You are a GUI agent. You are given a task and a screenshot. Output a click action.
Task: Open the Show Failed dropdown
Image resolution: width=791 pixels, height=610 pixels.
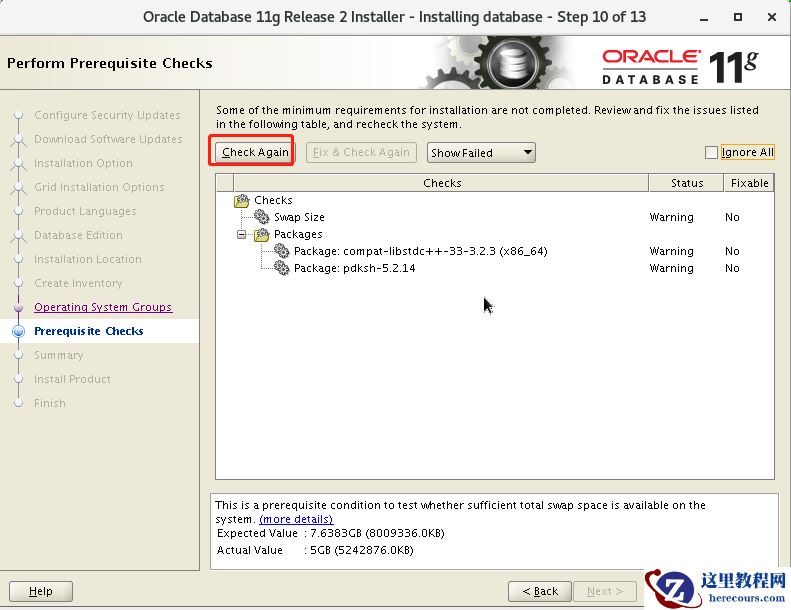point(481,152)
